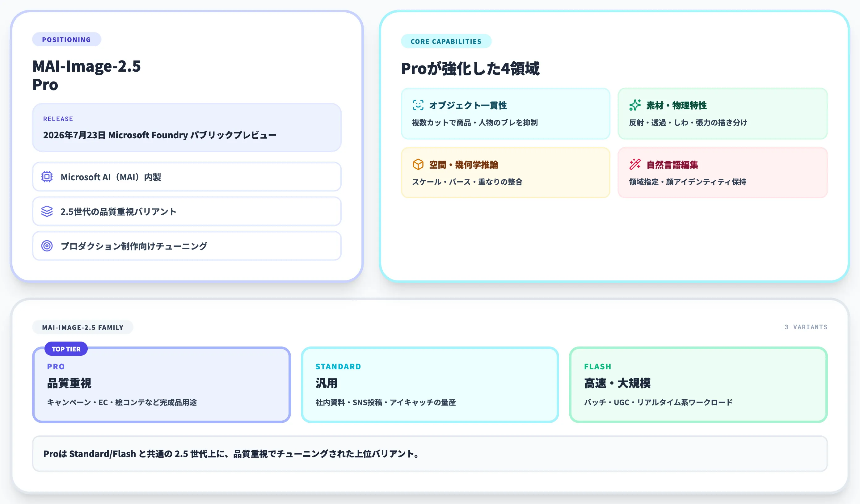
Task: Click the 高速・大規模 title in the Flash card
Action: (618, 383)
